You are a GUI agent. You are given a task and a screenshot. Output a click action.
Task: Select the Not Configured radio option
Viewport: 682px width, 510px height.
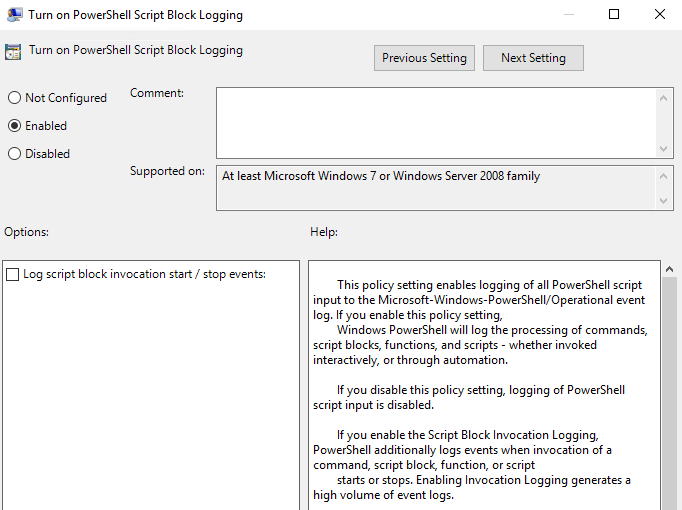(x=14, y=98)
